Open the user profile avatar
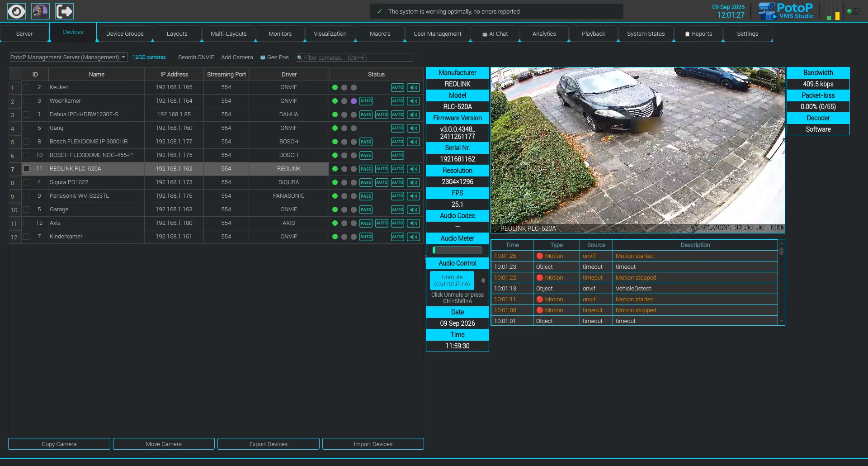Image resolution: width=868 pixels, height=466 pixels. tap(40, 11)
